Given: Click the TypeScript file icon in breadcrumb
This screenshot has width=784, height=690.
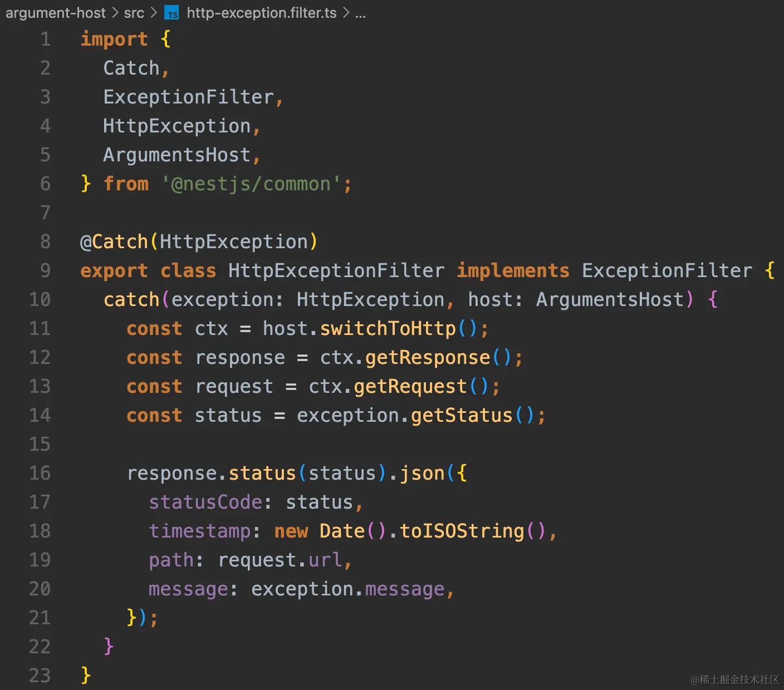Looking at the screenshot, I should (172, 13).
